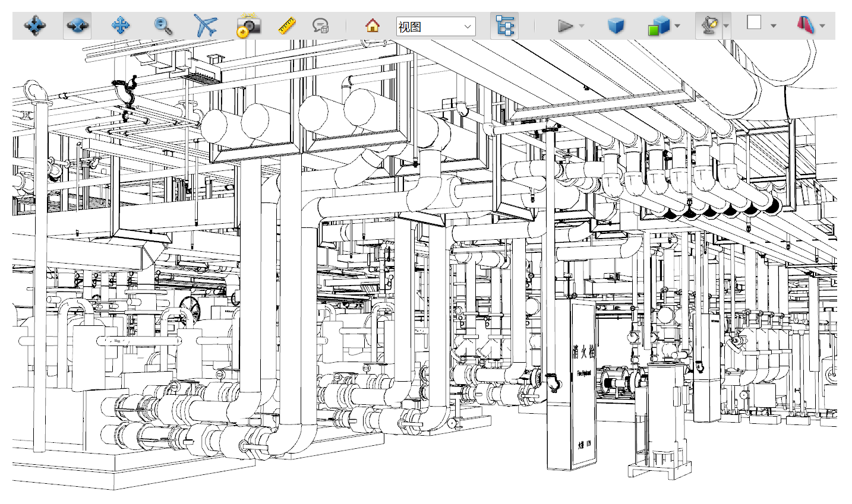
Task: Toggle the Model Tree panel
Action: pos(504,26)
